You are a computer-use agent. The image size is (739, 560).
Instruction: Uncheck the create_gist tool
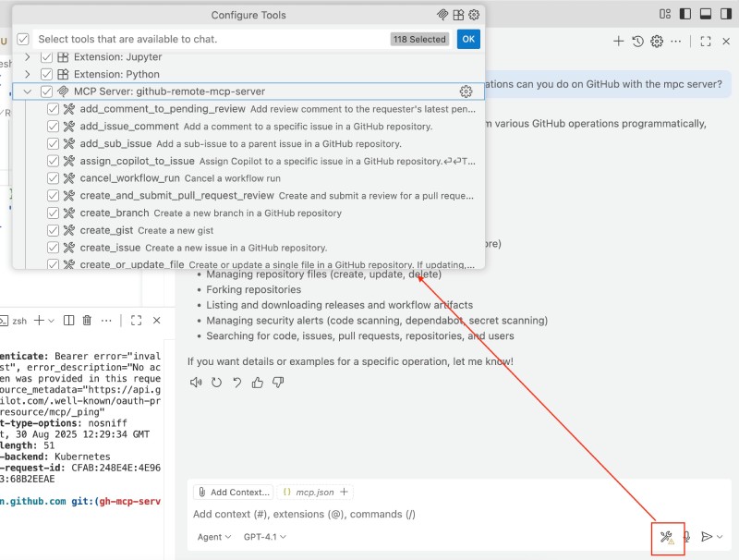pyautogui.click(x=54, y=230)
